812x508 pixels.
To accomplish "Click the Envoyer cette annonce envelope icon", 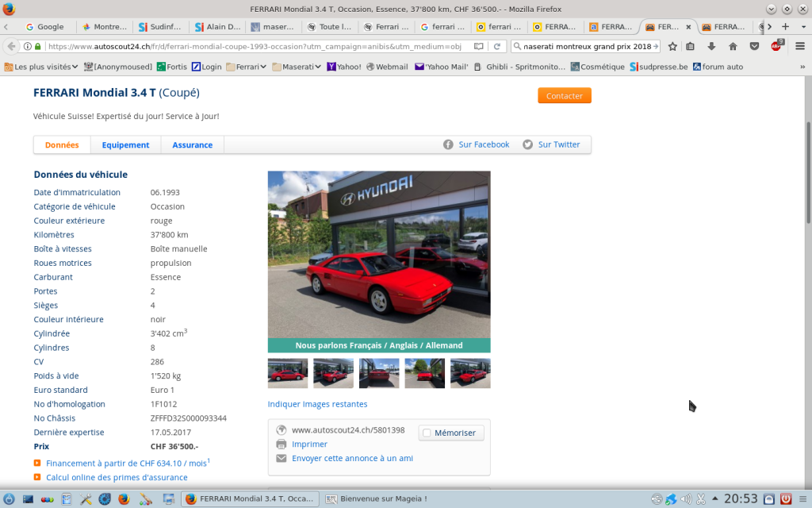I will point(282,457).
